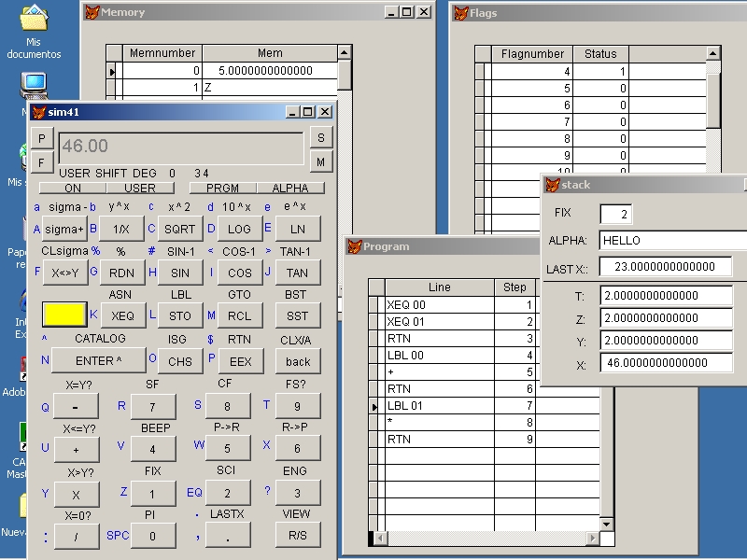747x560 pixels.
Task: Click the digit 8 key
Action: click(228, 406)
